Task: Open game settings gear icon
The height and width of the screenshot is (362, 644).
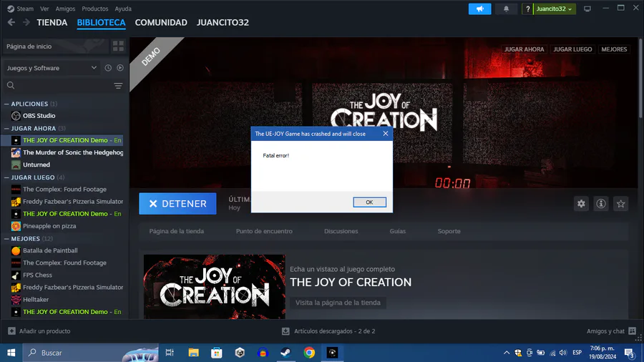Action: point(581,204)
